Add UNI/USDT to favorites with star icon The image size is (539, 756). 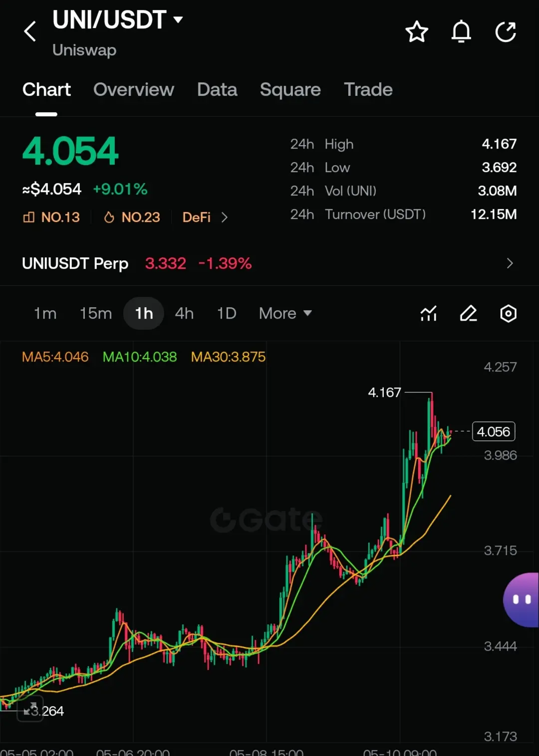417,32
